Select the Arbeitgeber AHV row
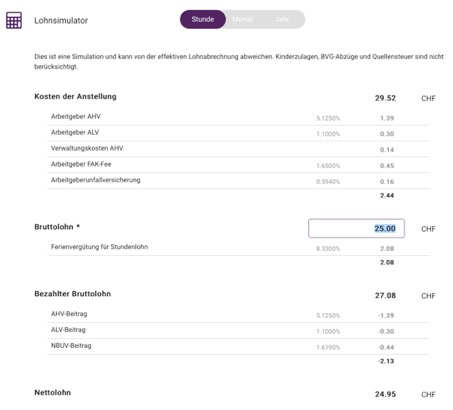 (x=238, y=117)
